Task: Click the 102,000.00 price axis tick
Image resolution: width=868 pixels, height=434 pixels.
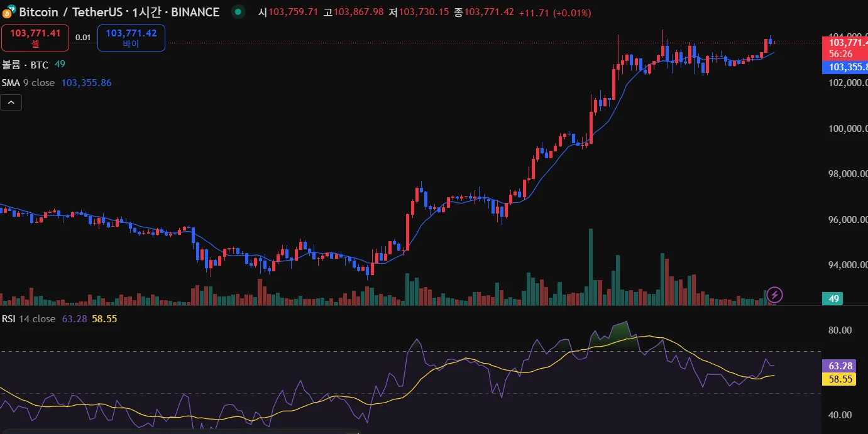Action: point(848,83)
